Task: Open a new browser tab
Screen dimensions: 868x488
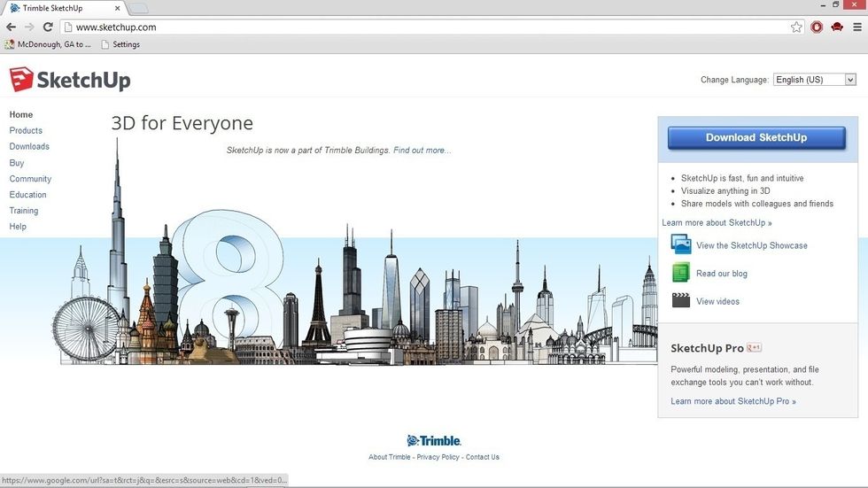Action: point(138,8)
